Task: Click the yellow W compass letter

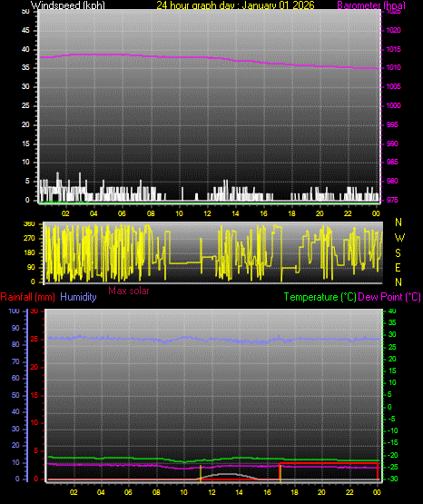Action: click(399, 238)
